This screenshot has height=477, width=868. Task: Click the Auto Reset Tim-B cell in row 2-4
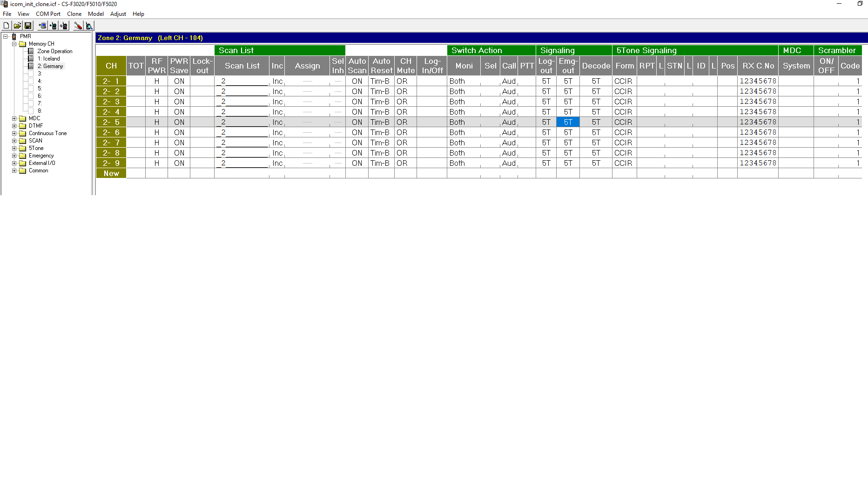[x=382, y=112]
